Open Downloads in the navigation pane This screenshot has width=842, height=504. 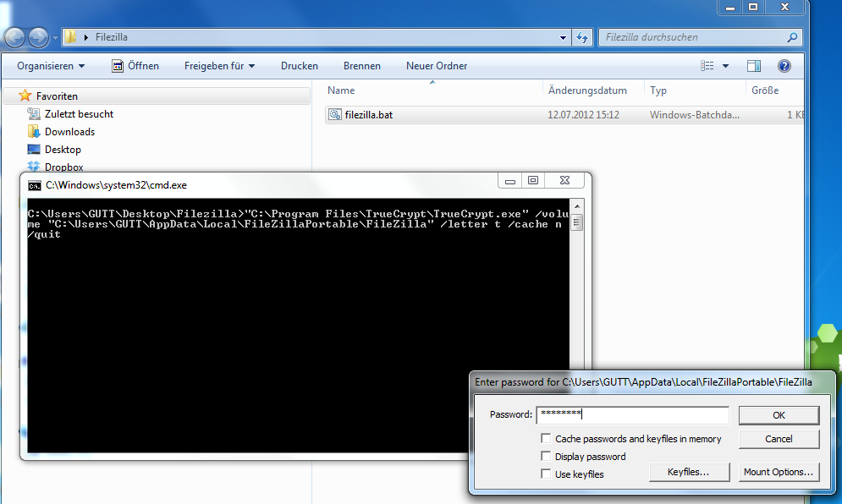[69, 132]
